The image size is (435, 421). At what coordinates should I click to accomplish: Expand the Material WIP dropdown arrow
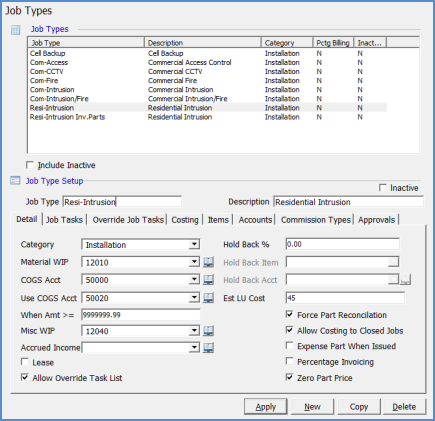coord(194,262)
